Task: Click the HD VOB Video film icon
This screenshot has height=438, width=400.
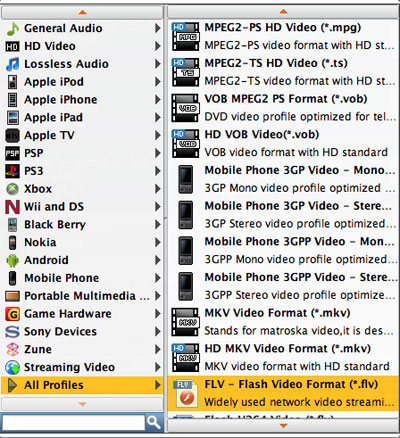Action: (x=186, y=143)
